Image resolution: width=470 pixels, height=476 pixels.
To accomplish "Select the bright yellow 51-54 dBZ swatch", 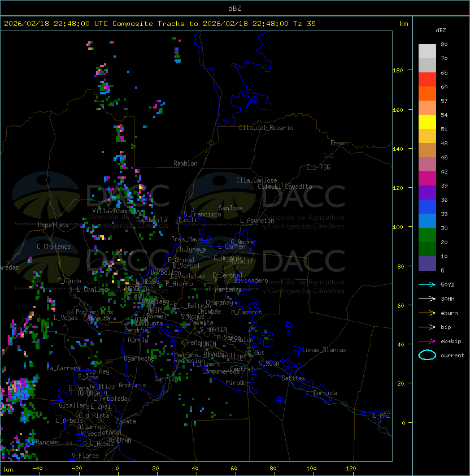I will (427, 122).
